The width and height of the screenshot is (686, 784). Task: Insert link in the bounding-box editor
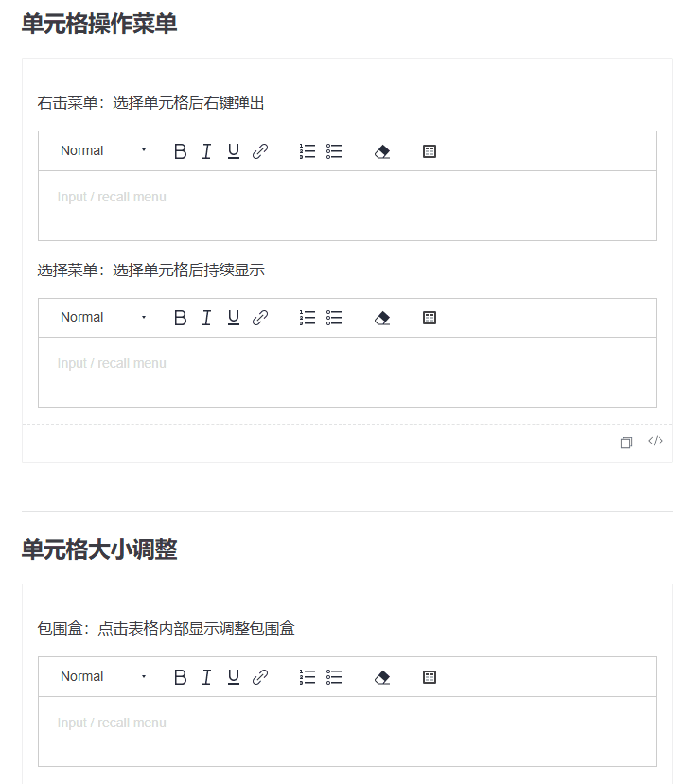(260, 677)
